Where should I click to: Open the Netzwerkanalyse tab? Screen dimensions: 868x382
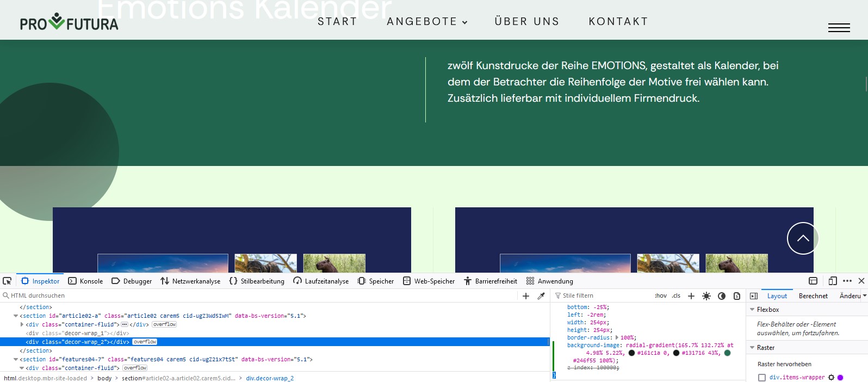(x=190, y=281)
